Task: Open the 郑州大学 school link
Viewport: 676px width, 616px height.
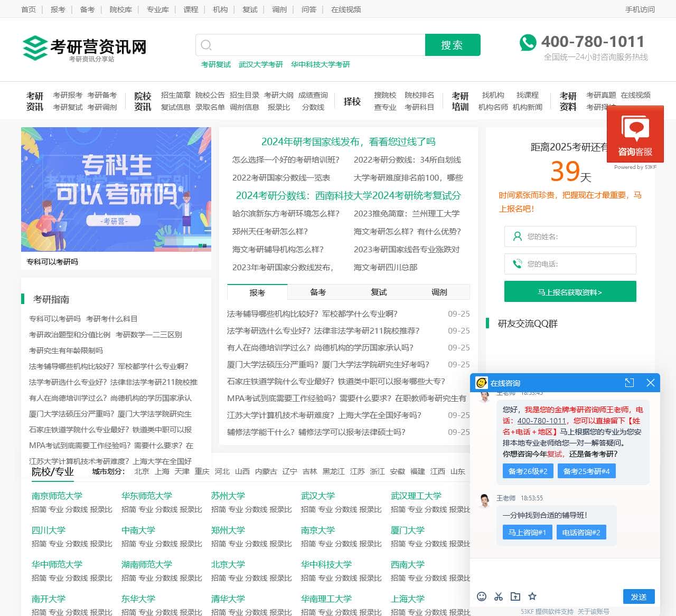Action: point(228,530)
